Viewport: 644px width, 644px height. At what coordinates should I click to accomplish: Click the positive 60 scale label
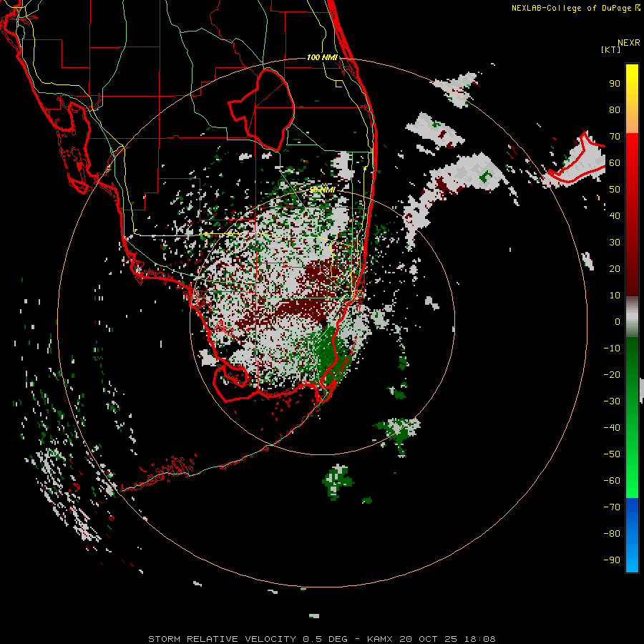tap(615, 163)
